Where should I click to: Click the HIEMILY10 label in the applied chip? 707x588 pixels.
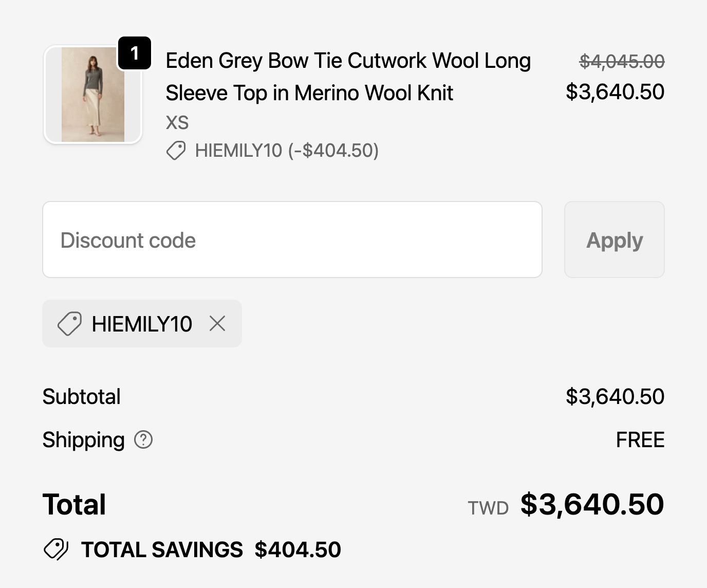(x=142, y=324)
